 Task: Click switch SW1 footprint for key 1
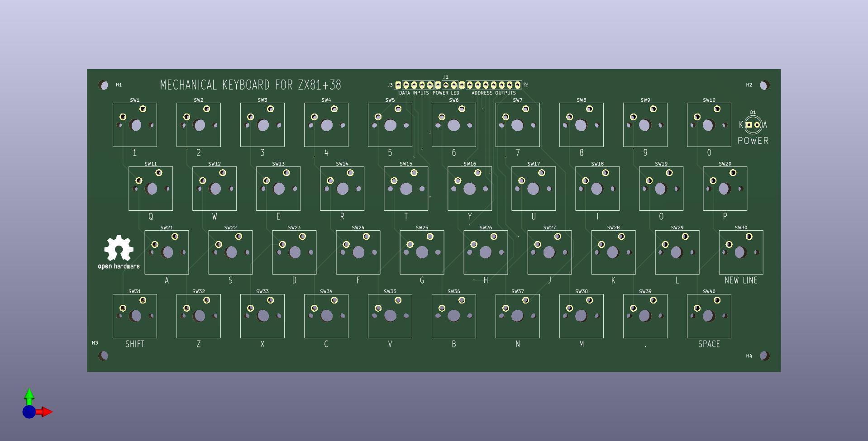click(135, 125)
